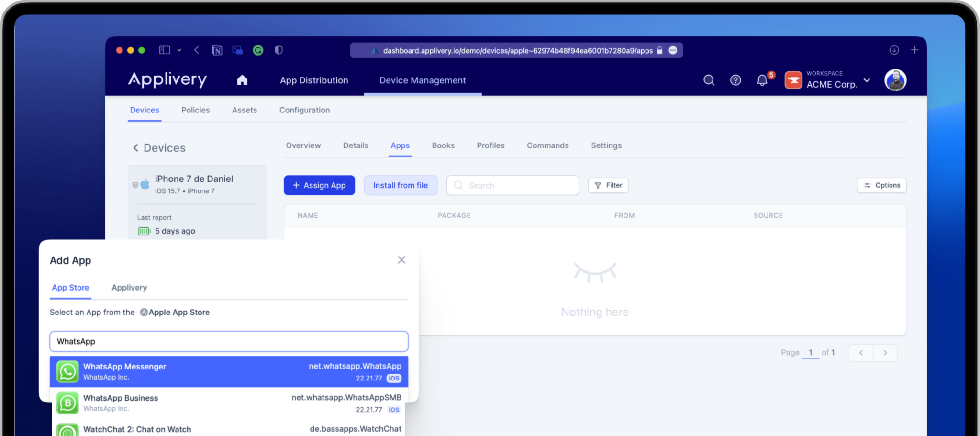Click the Install from file button
This screenshot has height=436, width=980.
(x=401, y=185)
